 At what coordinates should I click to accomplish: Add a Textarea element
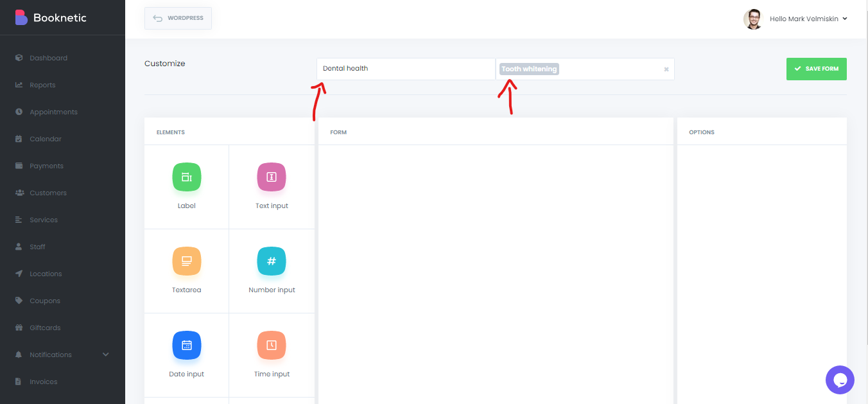[x=187, y=271]
